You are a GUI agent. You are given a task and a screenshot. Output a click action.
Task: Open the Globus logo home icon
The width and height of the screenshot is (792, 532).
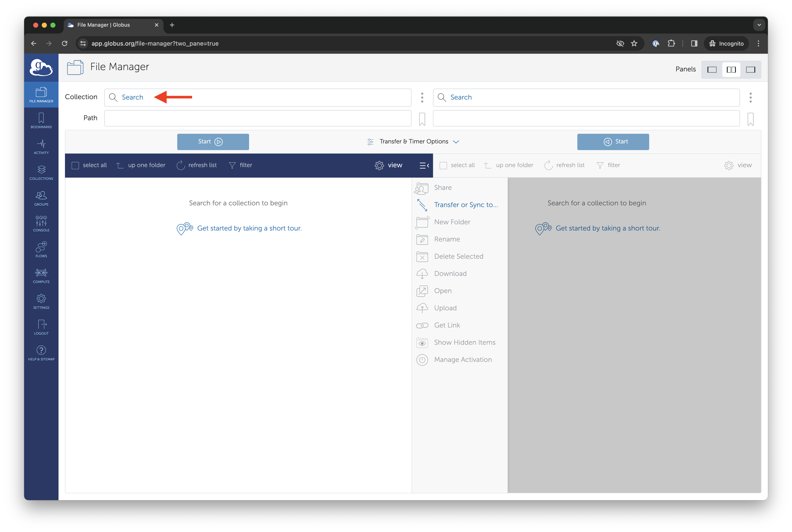point(41,68)
